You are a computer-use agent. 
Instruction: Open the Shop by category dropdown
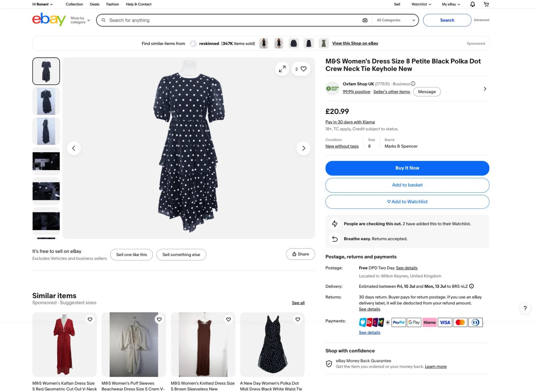click(x=80, y=20)
